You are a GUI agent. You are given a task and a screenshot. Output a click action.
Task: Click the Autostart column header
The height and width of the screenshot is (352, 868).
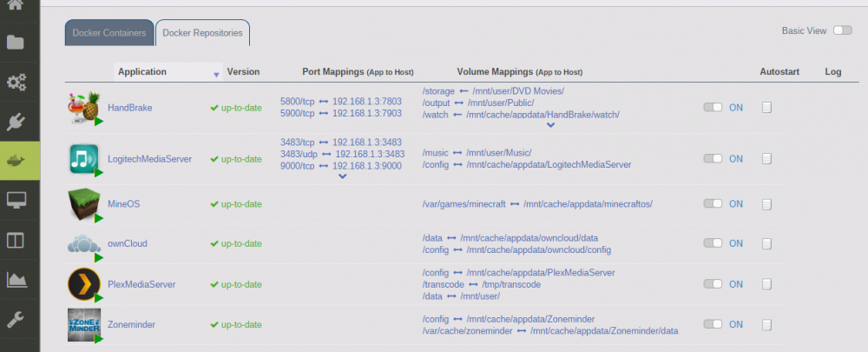click(x=779, y=71)
